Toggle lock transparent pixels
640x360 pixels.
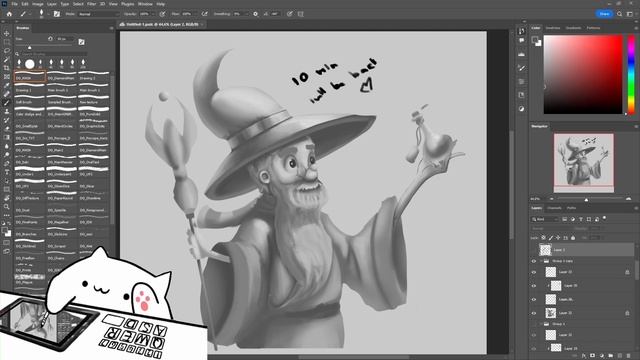(544, 238)
